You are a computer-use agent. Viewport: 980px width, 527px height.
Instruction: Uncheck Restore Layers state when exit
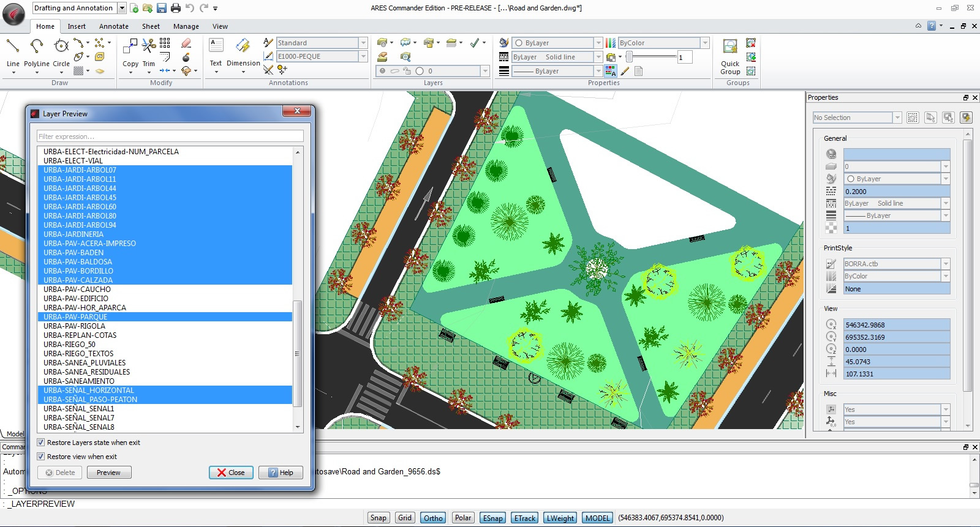click(41, 443)
